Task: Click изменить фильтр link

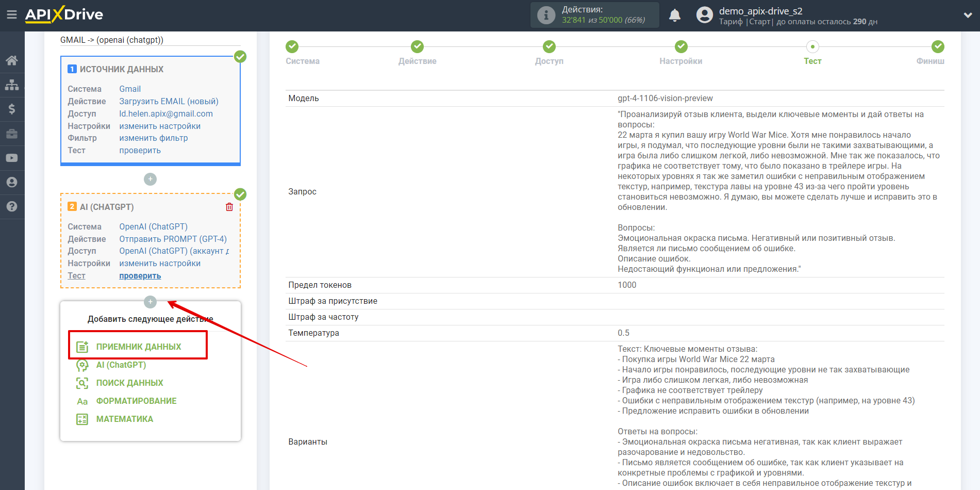Action: pyautogui.click(x=154, y=138)
